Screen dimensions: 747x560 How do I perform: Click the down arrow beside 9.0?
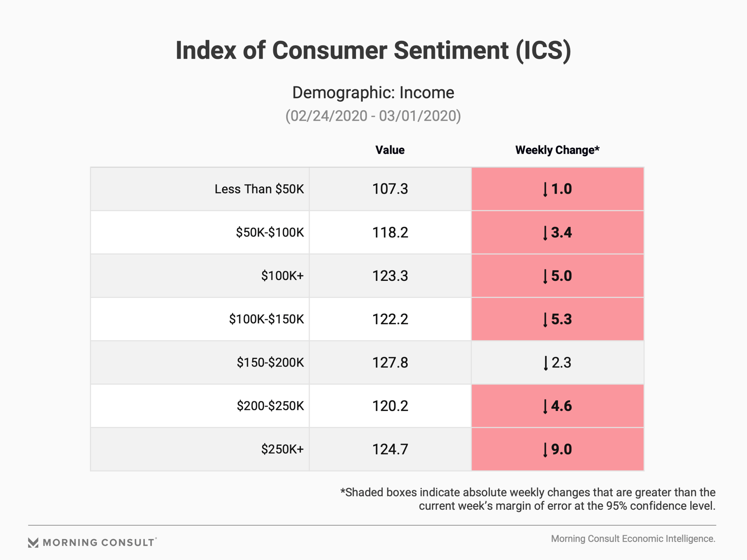(545, 450)
